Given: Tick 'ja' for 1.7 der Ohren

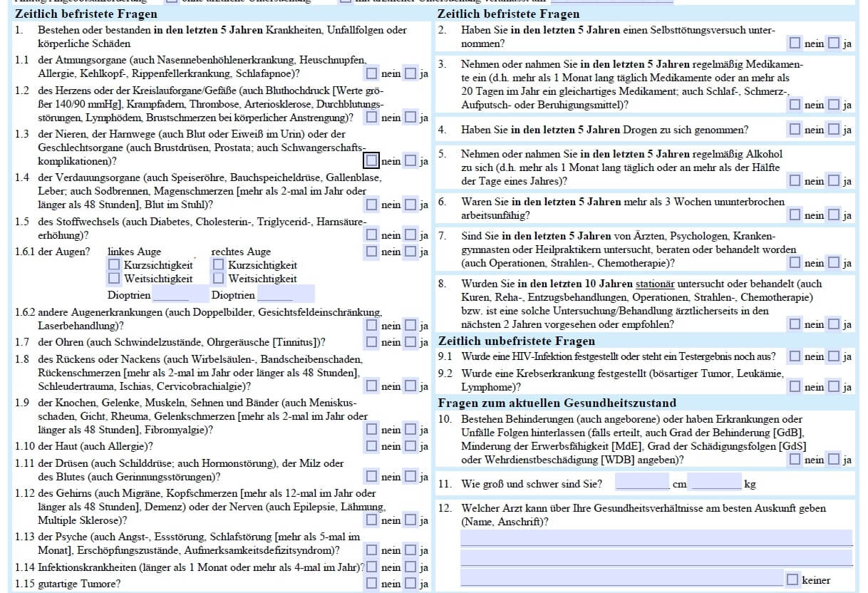Looking at the screenshot, I should click(x=410, y=341).
